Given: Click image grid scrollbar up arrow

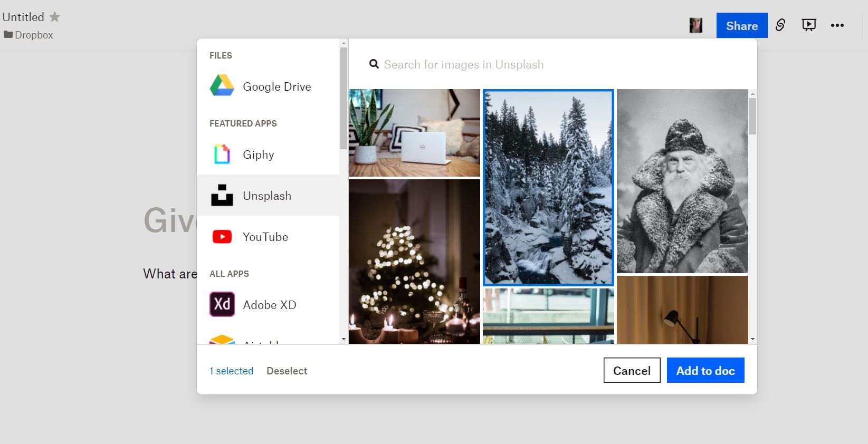Looking at the screenshot, I should (752, 94).
